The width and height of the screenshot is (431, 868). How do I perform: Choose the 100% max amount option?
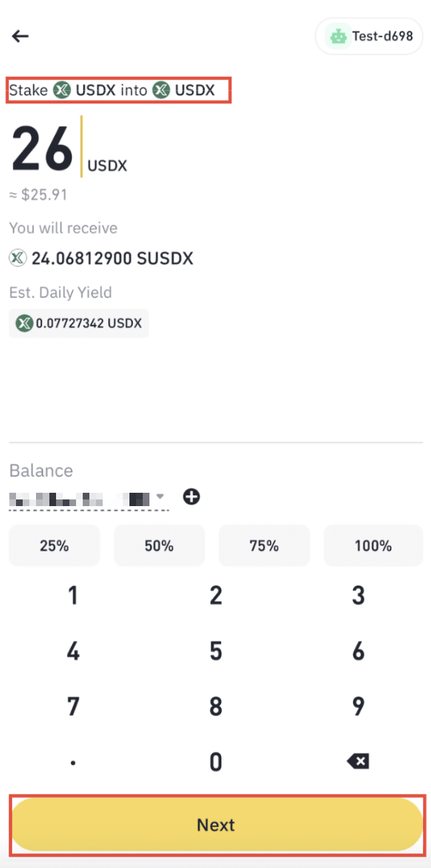373,546
